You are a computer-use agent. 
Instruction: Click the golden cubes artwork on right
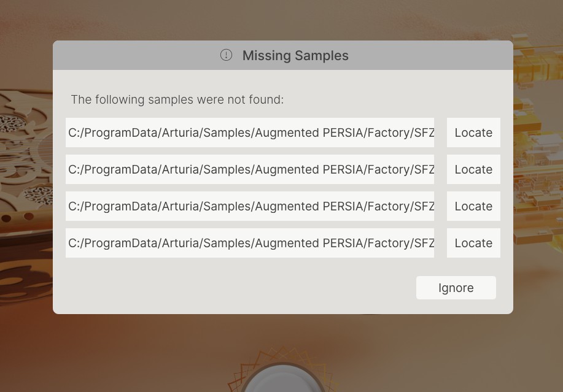coord(538,153)
